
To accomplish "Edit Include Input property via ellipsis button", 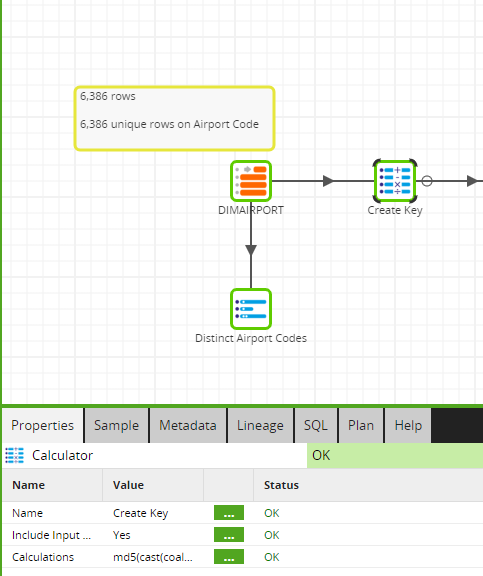I will tap(229, 535).
